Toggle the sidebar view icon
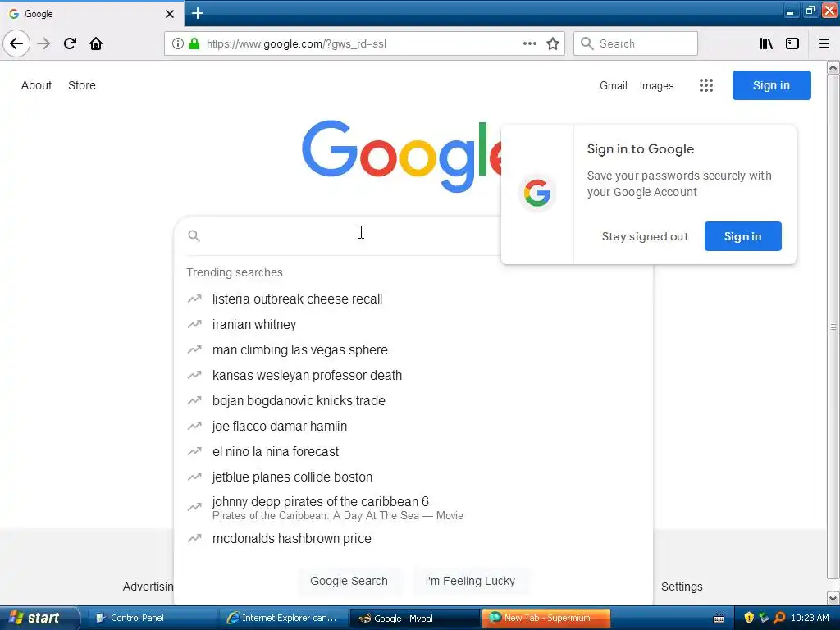 click(x=792, y=43)
